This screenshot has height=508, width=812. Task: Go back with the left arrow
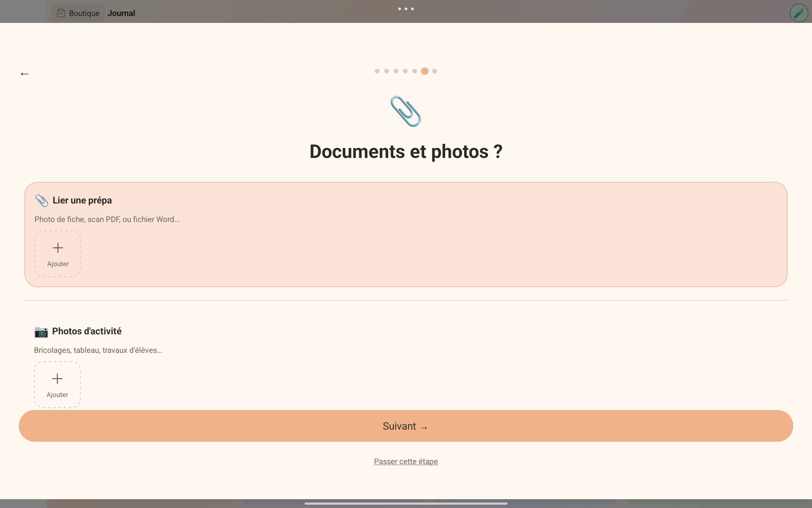(25, 74)
